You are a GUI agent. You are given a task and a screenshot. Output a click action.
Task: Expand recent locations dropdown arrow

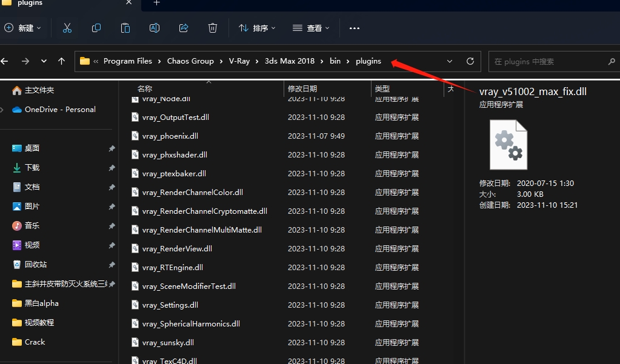coord(44,61)
